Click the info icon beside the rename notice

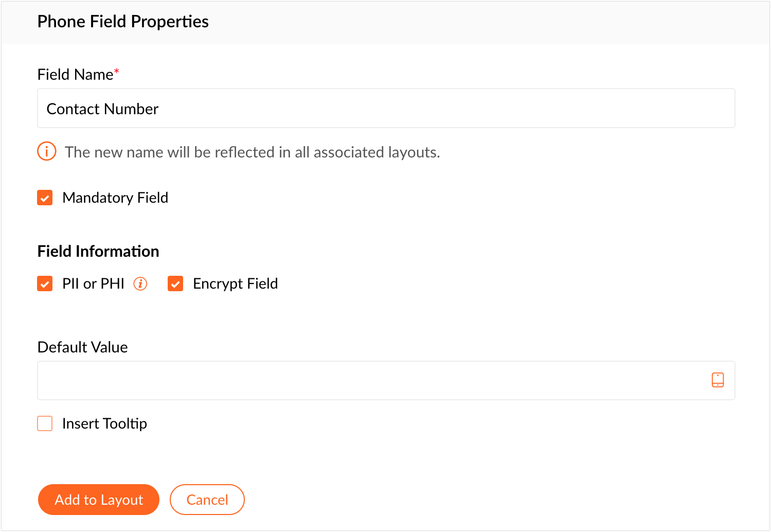pyautogui.click(x=47, y=152)
